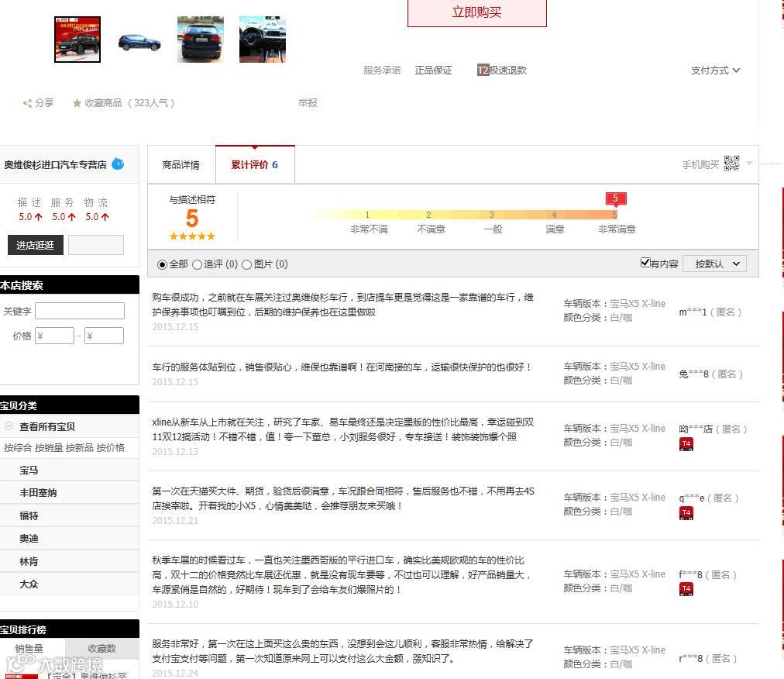Screen dimensions: 784x679
Task: Select the rear-view car thumbnail
Action: 201,40
